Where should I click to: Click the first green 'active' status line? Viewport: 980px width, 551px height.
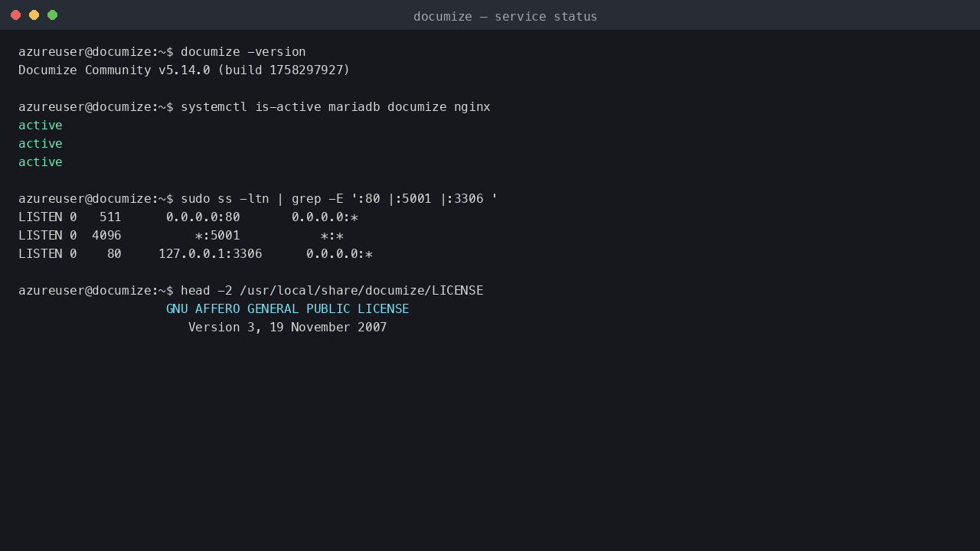click(41, 126)
